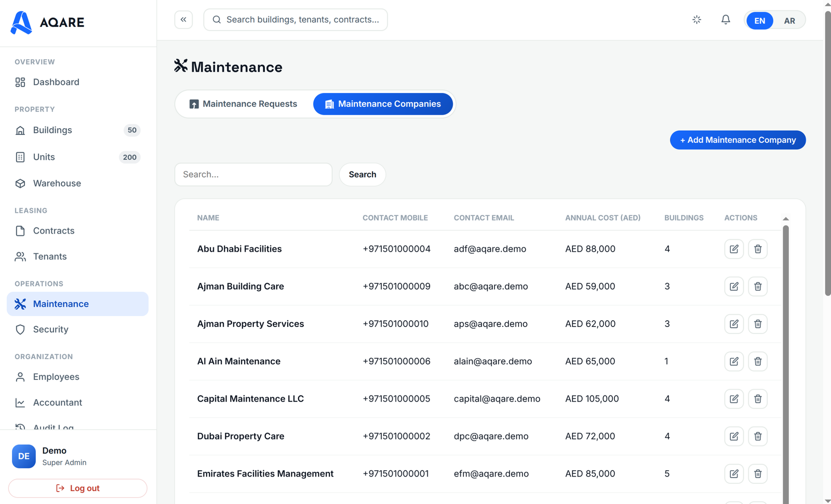Screen dimensions: 831x504
Task: Toggle the theme using the sun icon
Action: [697, 20]
